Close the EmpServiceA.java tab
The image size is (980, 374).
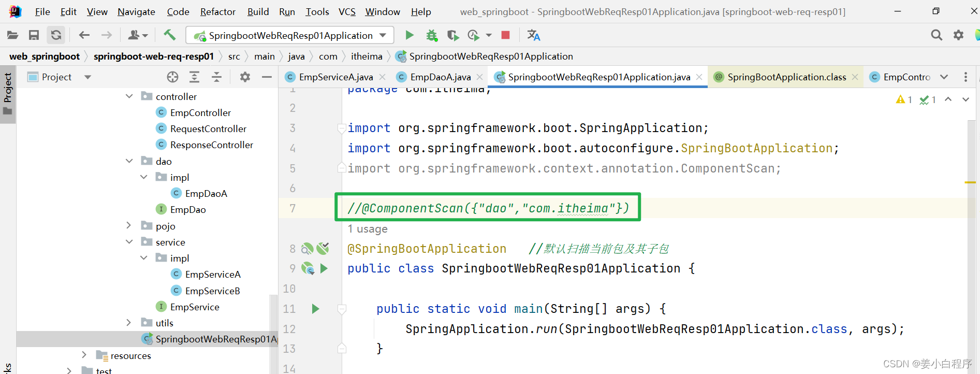382,77
